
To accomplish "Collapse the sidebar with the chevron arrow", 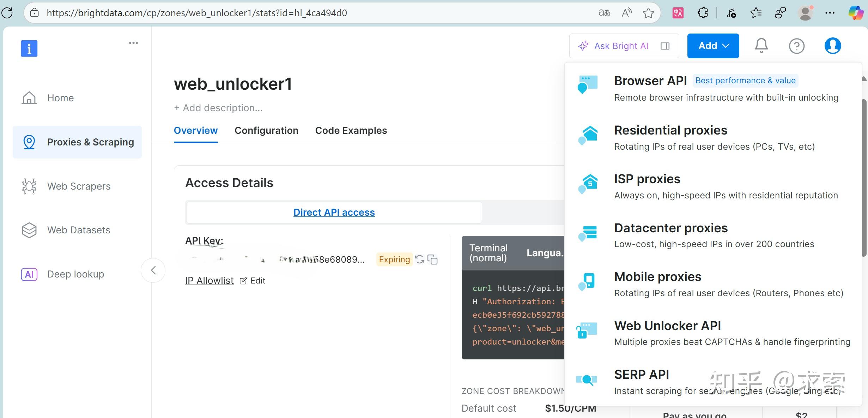I will [153, 270].
